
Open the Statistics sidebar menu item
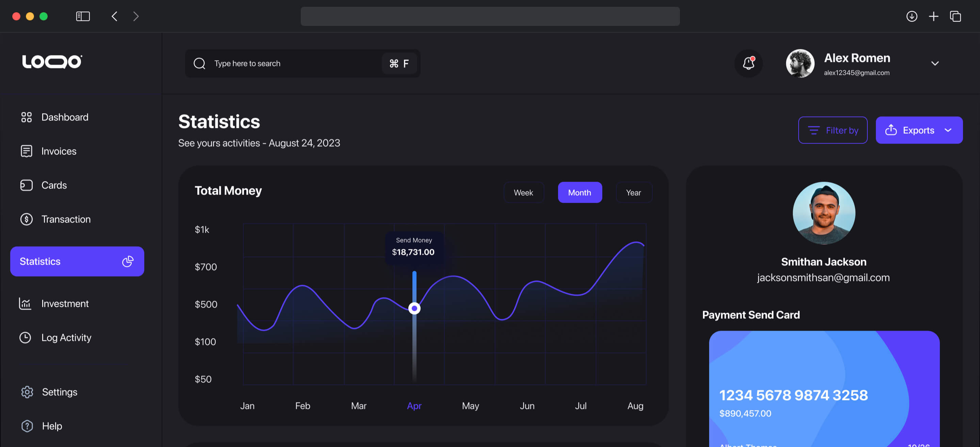(x=77, y=261)
